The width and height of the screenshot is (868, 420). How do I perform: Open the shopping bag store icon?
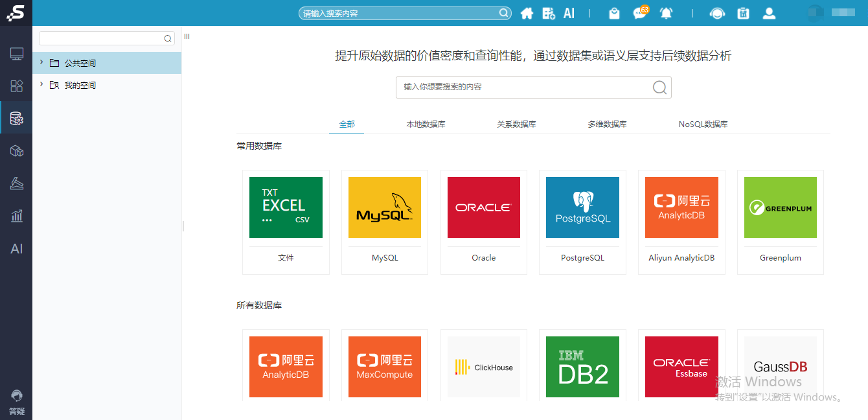coord(614,13)
